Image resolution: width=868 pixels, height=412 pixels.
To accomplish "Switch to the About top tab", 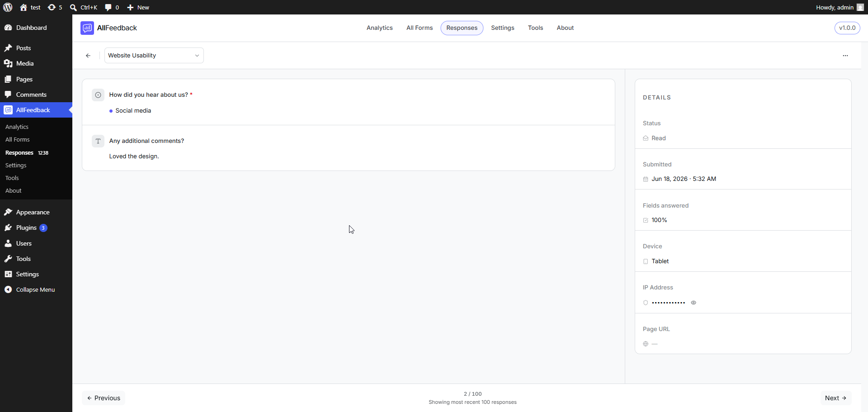I will click(565, 28).
